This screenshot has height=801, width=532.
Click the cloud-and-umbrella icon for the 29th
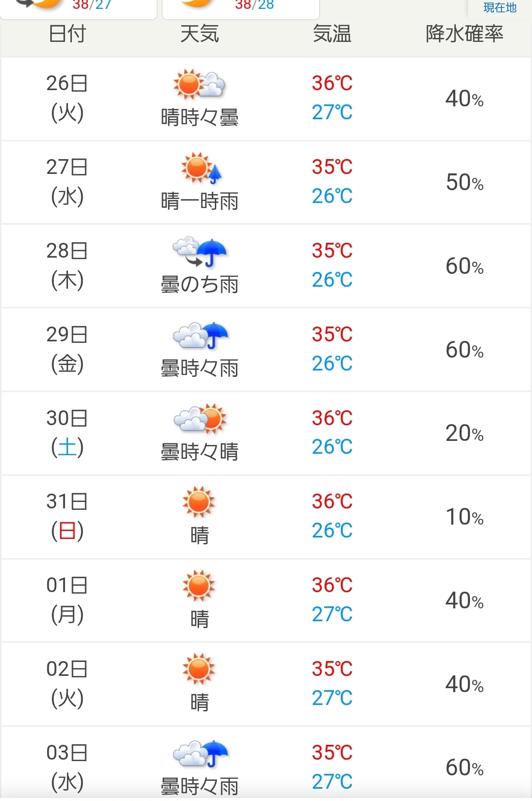point(200,335)
